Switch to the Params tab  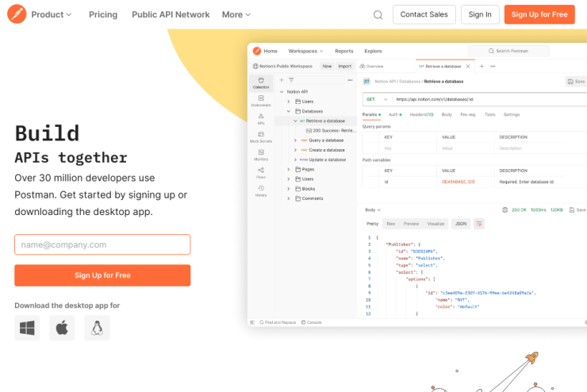point(371,114)
